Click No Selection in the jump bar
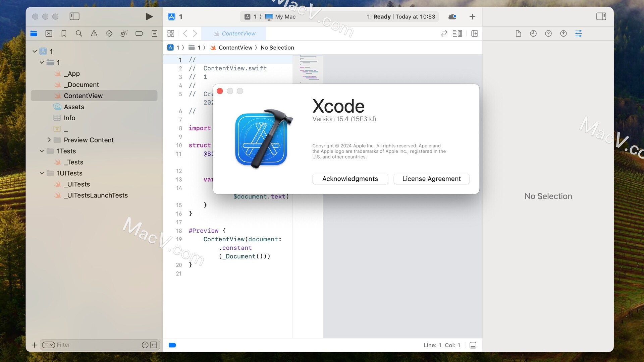Viewport: 644px width, 362px height. coord(277,48)
